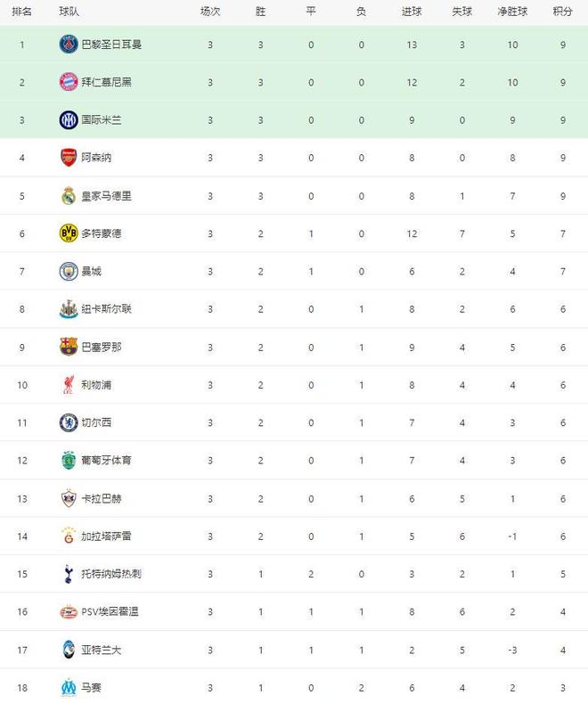Click the Tottenham Hotspur cockerel logo

coord(69,574)
